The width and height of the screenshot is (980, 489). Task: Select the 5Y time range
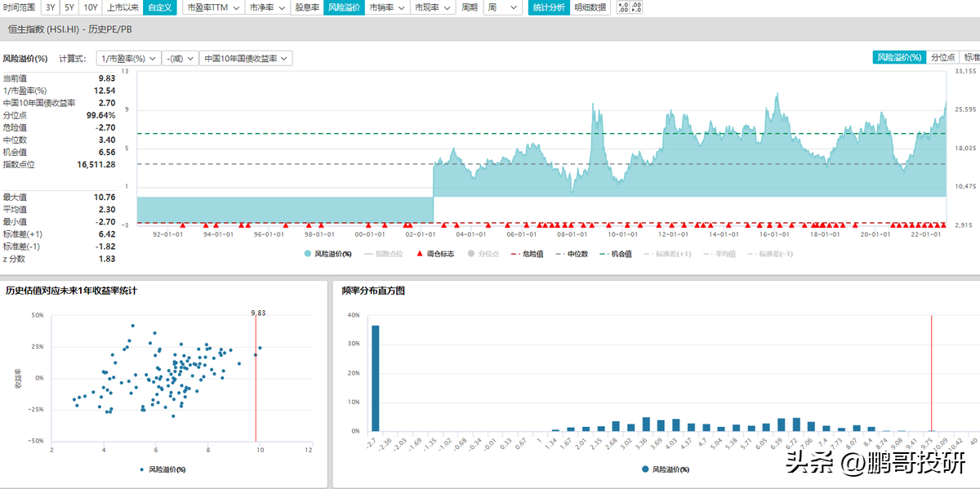pyautogui.click(x=69, y=7)
